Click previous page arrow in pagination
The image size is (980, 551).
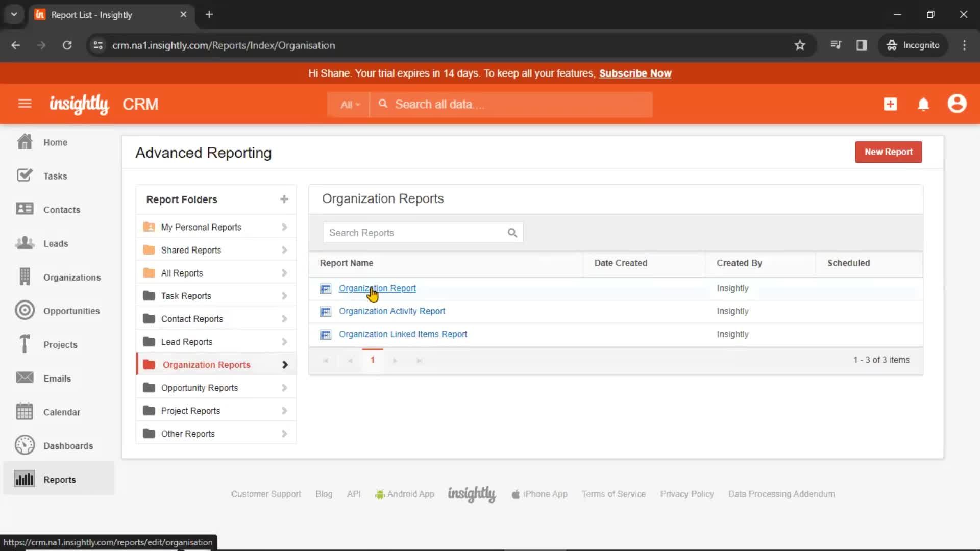pos(350,361)
